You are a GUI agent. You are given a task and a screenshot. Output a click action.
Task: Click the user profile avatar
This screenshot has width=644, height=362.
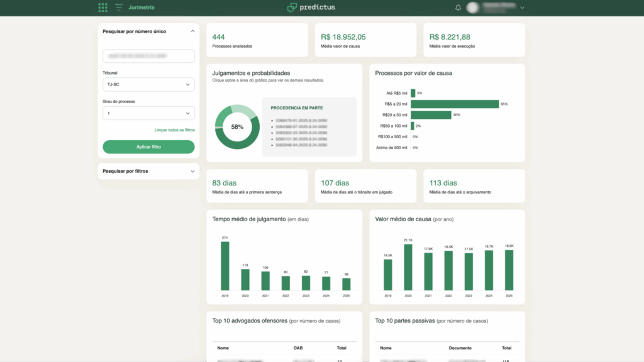point(473,8)
